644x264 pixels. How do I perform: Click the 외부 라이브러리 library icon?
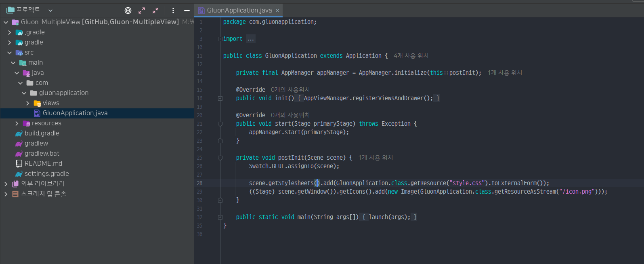click(x=15, y=184)
